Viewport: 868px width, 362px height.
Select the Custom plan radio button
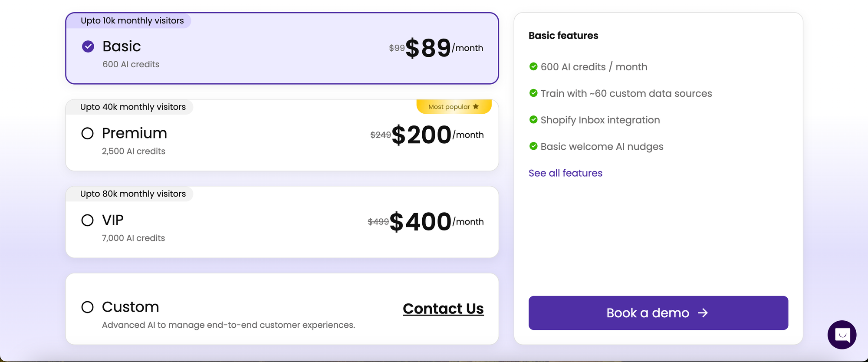click(x=87, y=307)
